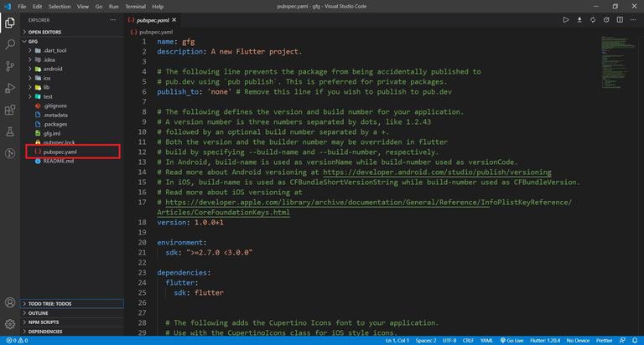The image size is (644, 345).
Task: Open the Run menu
Action: coord(114,7)
